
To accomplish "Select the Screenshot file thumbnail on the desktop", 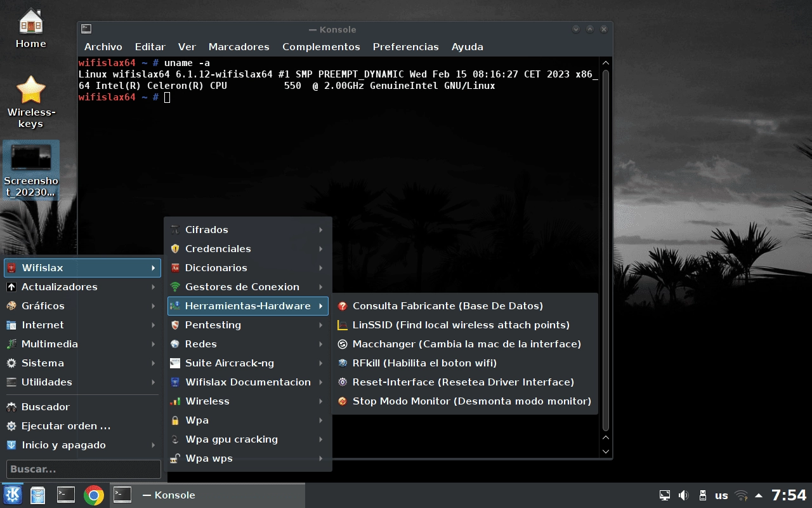I will [x=31, y=170].
